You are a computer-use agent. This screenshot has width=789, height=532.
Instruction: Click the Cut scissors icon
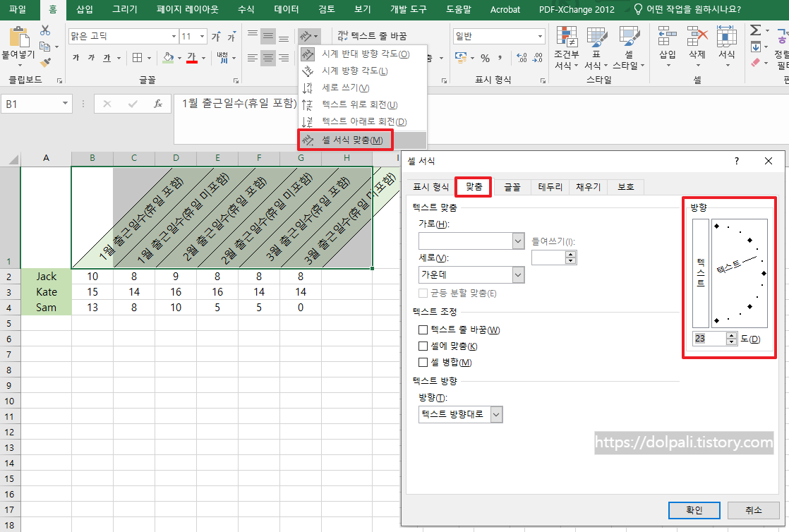click(x=45, y=30)
